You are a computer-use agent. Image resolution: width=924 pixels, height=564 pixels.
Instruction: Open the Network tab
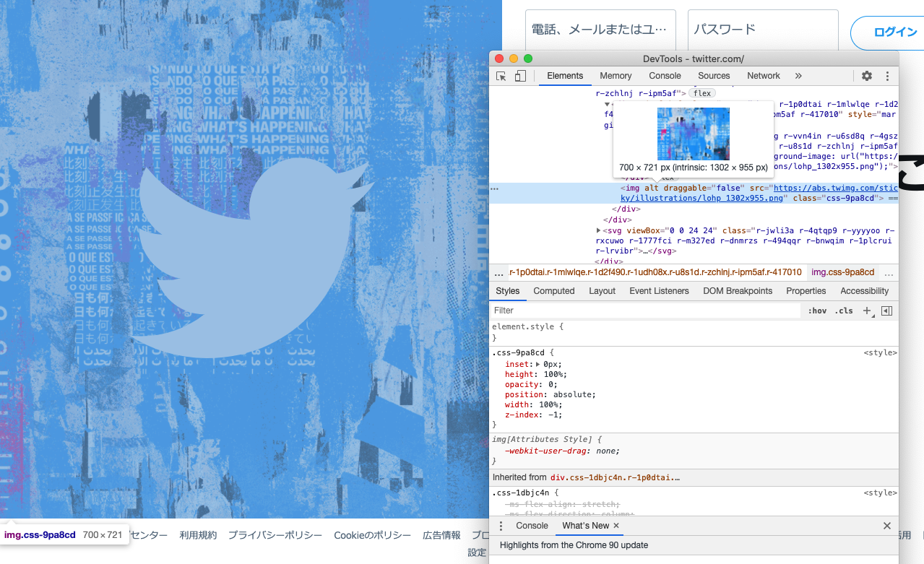tap(764, 76)
